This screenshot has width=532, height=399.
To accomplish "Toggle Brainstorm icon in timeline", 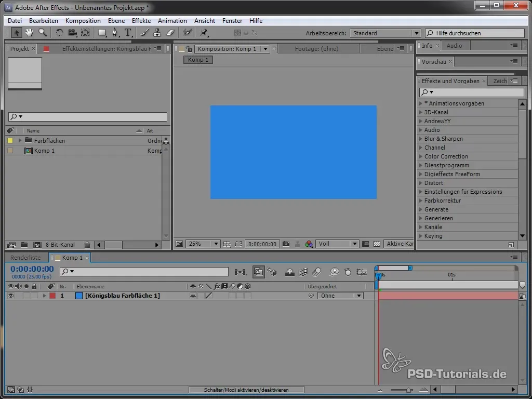I will 335,272.
